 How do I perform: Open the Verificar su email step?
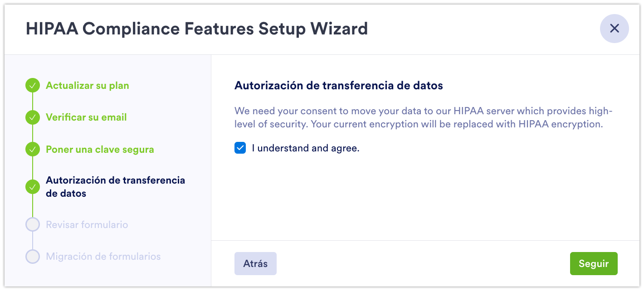[86, 117]
